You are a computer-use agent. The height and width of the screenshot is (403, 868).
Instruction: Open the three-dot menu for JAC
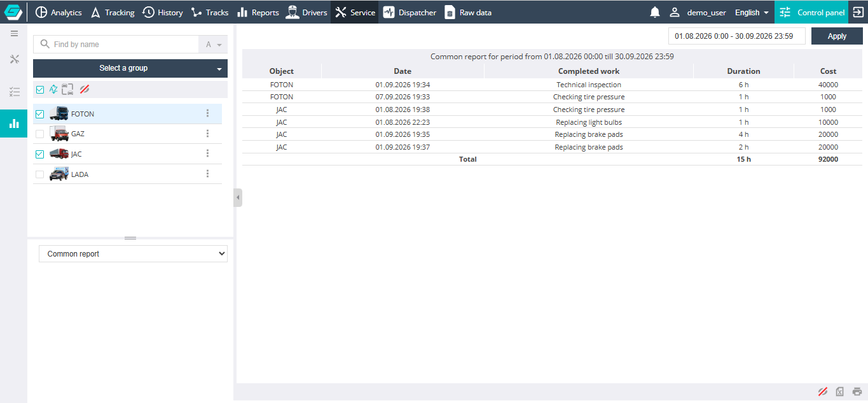pos(207,153)
